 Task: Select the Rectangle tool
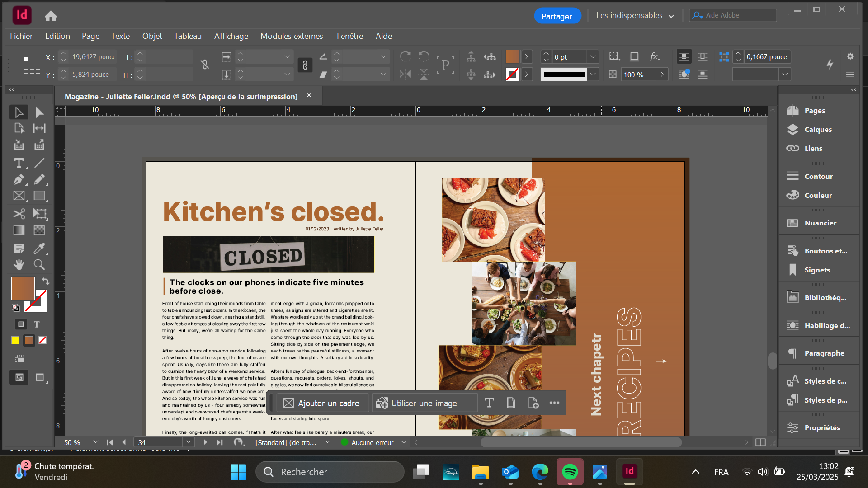[x=39, y=196]
